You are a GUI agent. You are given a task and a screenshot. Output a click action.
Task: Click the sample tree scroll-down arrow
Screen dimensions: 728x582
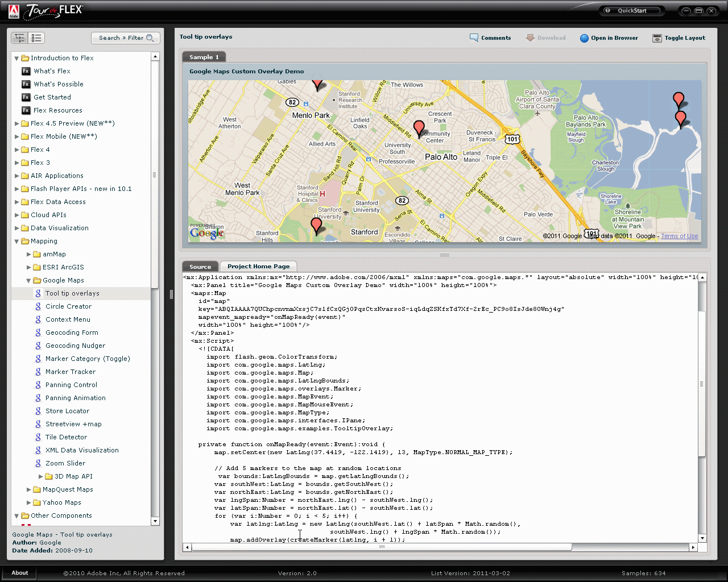tap(155, 521)
